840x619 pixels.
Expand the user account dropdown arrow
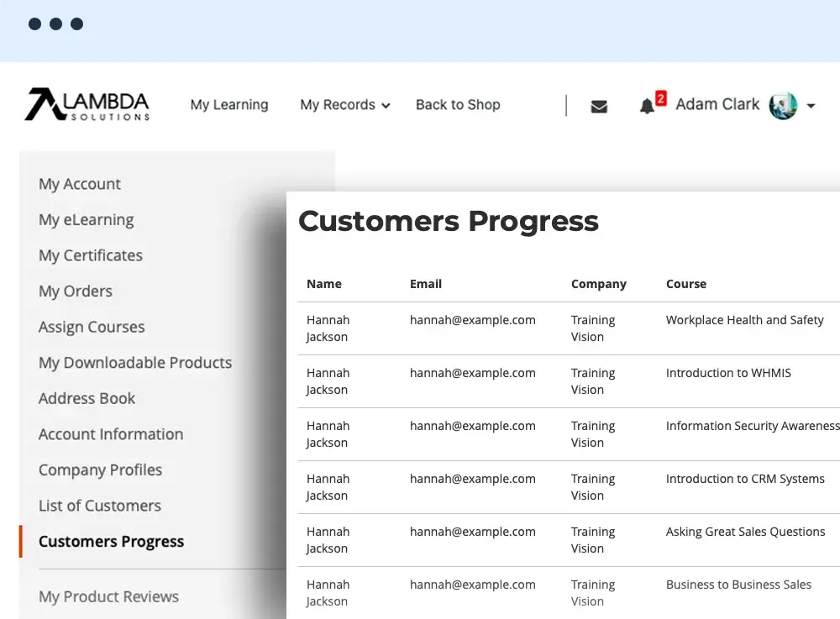coord(811,106)
